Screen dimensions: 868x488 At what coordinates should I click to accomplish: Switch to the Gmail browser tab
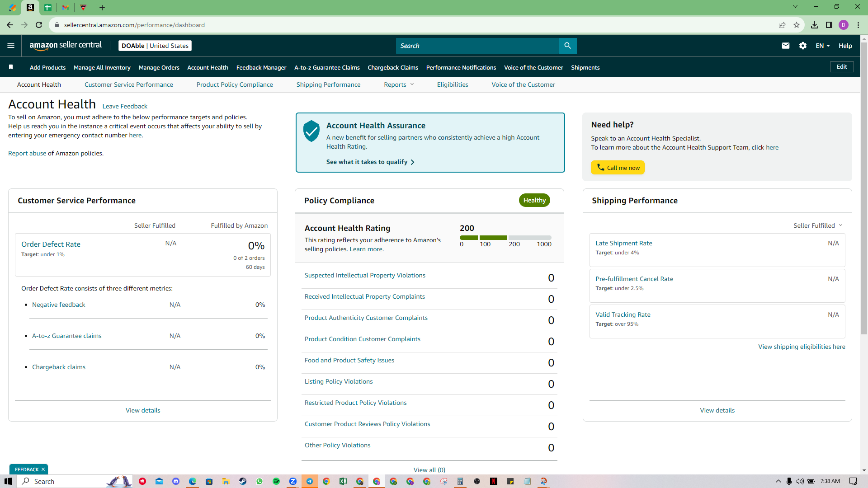coord(66,8)
